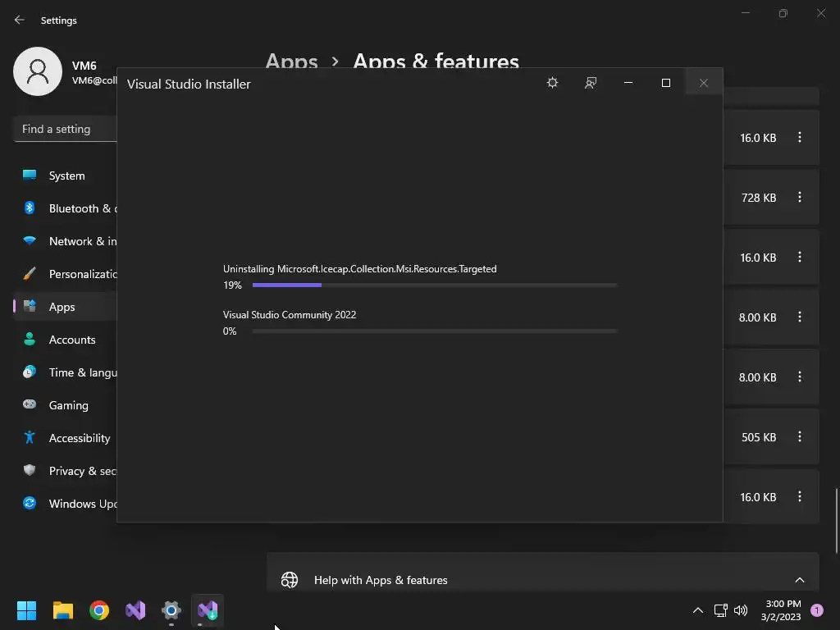Viewport: 840px width, 630px height.
Task: Click the Visual Studio Community 2022 label
Action: pyautogui.click(x=290, y=315)
